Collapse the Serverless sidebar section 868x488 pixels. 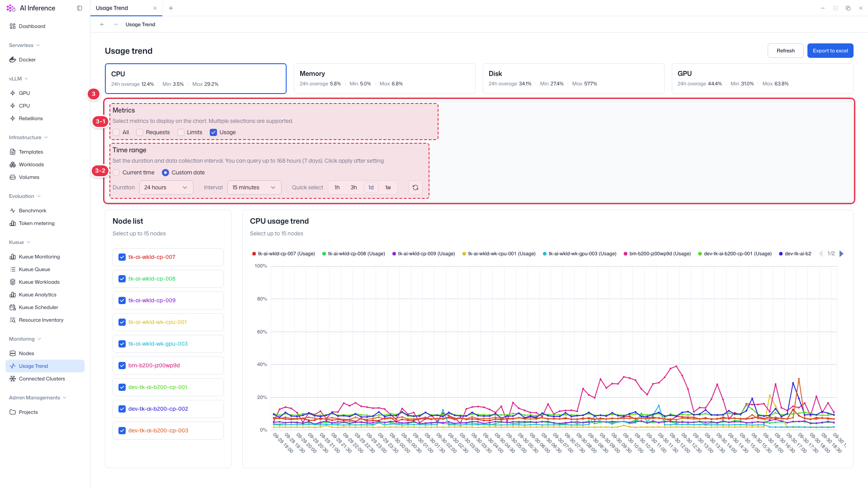pos(24,45)
